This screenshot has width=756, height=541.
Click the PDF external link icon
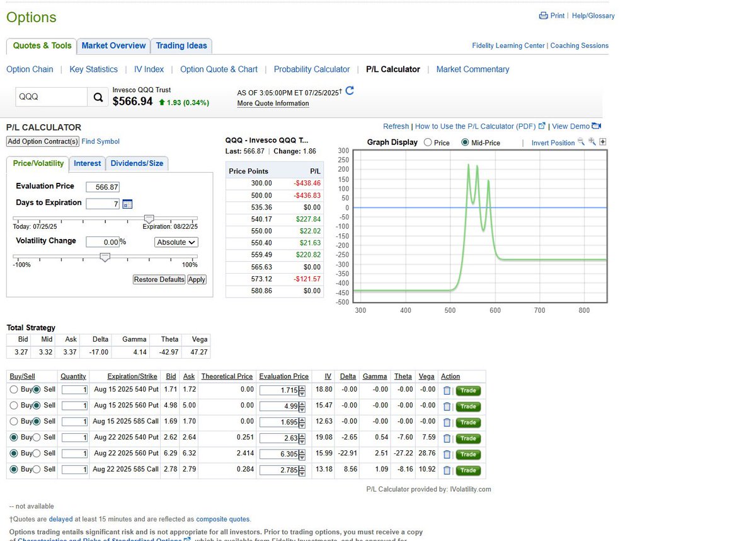click(542, 126)
